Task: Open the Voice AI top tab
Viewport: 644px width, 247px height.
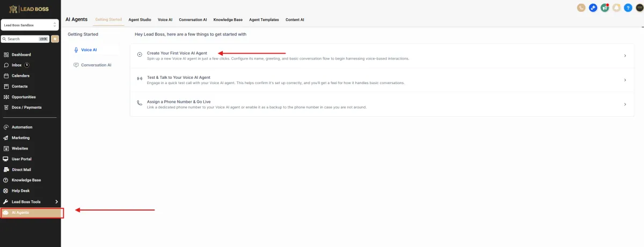Action: [x=165, y=20]
